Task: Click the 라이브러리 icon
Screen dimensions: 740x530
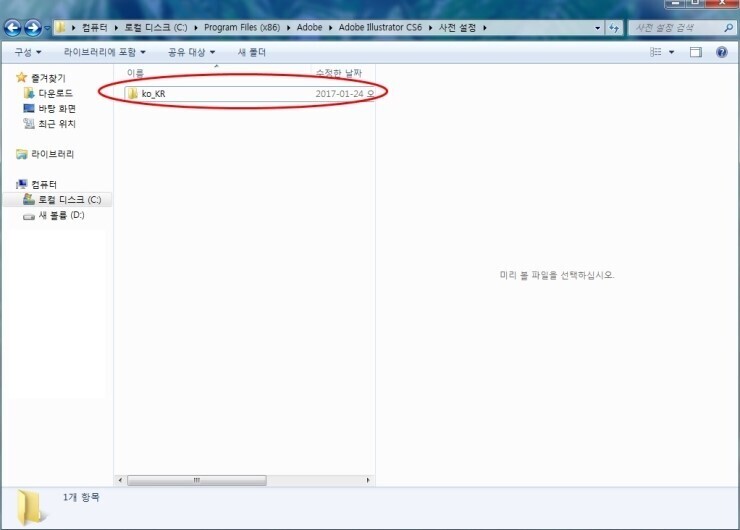Action: point(21,154)
